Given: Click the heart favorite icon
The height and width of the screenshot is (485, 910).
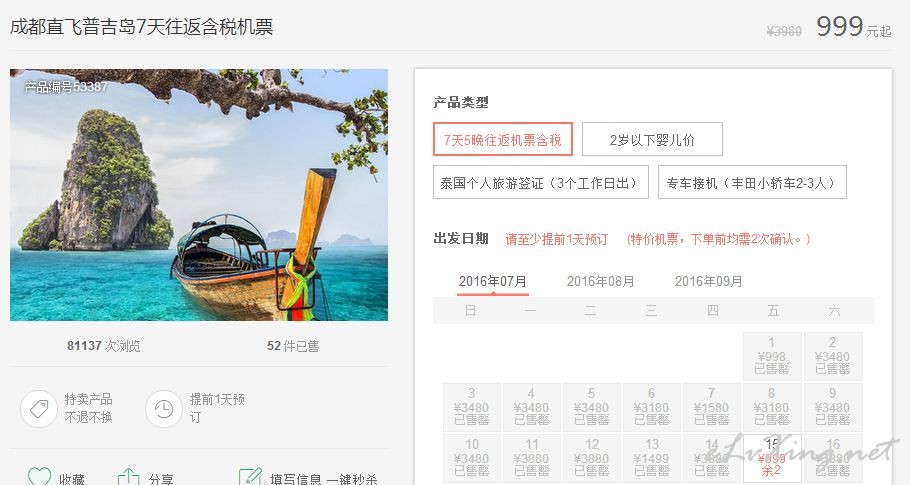Looking at the screenshot, I should pyautogui.click(x=39, y=476).
